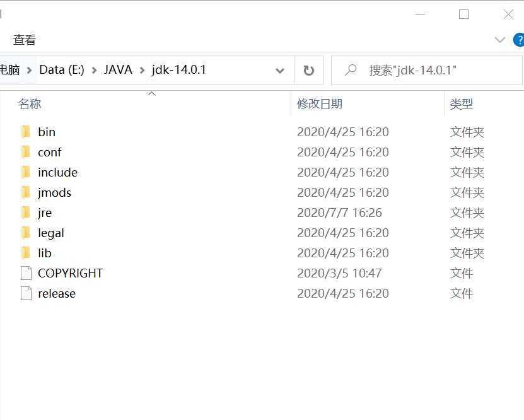Navigate to Data (E:) in breadcrumb
Screen dimensions: 524x420
62,70
